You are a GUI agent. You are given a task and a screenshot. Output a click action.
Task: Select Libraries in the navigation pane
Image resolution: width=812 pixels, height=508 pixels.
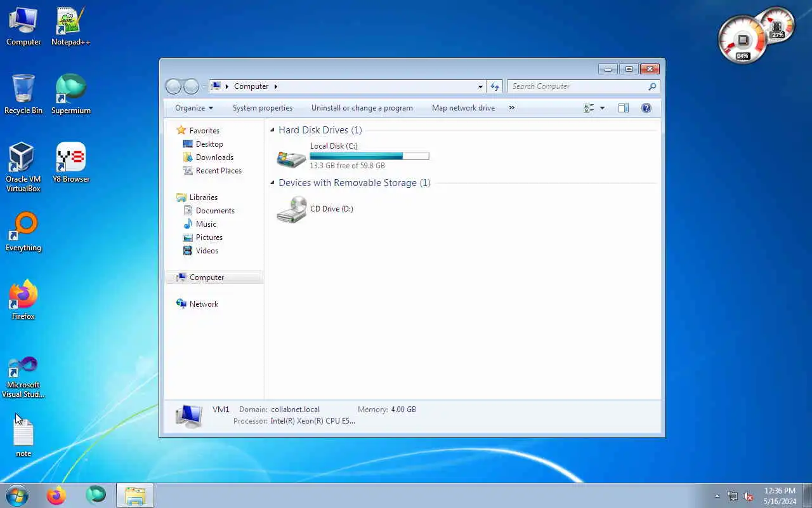coord(203,197)
